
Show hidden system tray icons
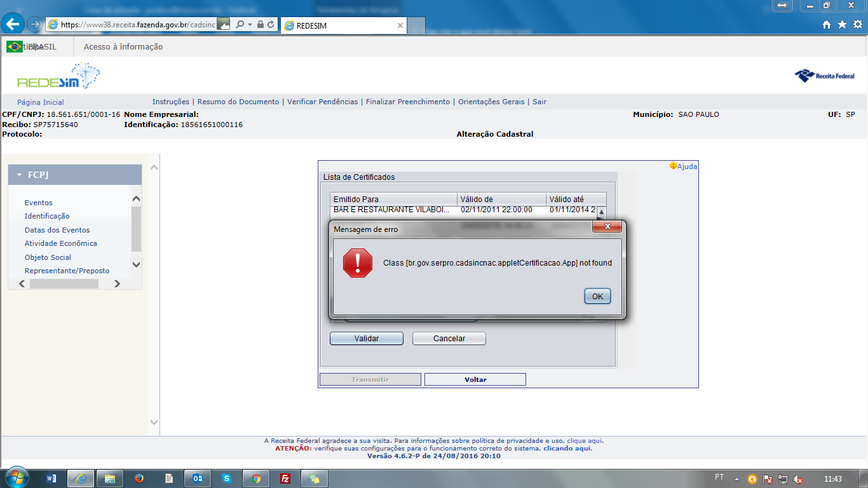[736, 478]
